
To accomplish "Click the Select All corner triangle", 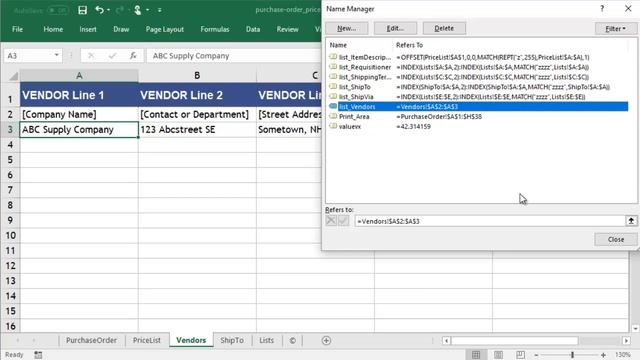I will [13, 76].
